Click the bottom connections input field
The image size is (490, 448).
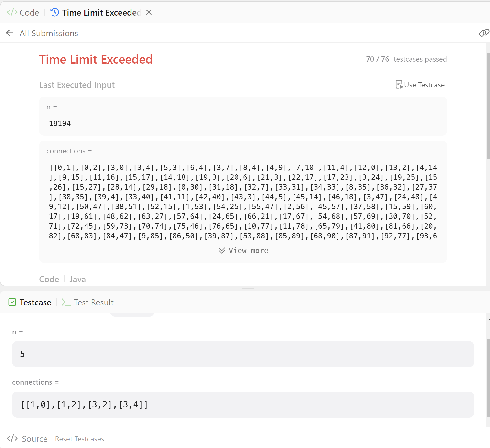pyautogui.click(x=243, y=404)
